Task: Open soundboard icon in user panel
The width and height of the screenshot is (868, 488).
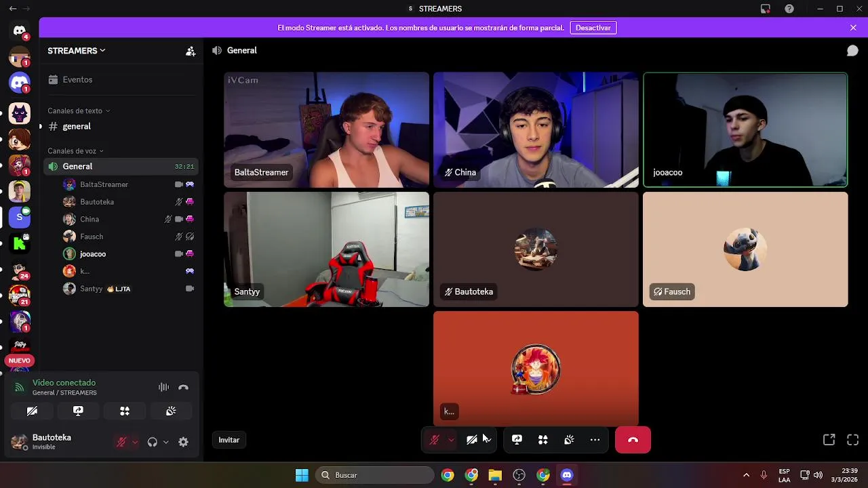Action: coord(171,411)
